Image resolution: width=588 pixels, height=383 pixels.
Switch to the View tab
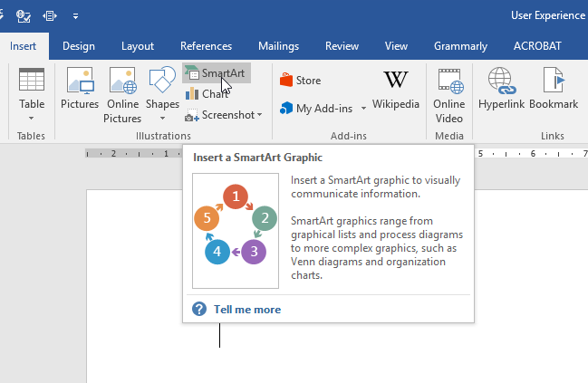coord(396,46)
